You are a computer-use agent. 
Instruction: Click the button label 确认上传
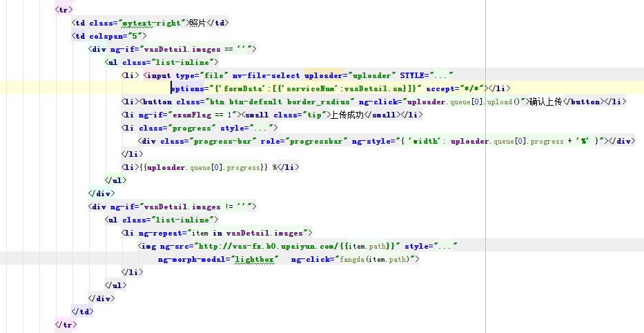coord(546,102)
